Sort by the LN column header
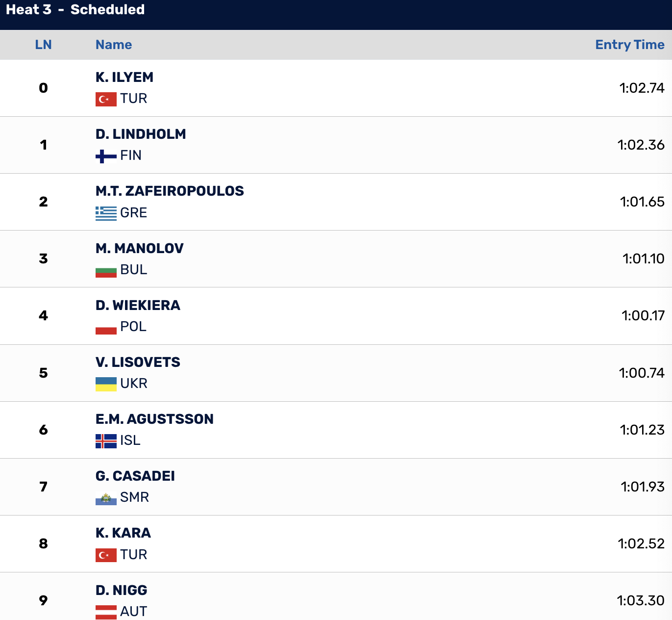 tap(43, 45)
